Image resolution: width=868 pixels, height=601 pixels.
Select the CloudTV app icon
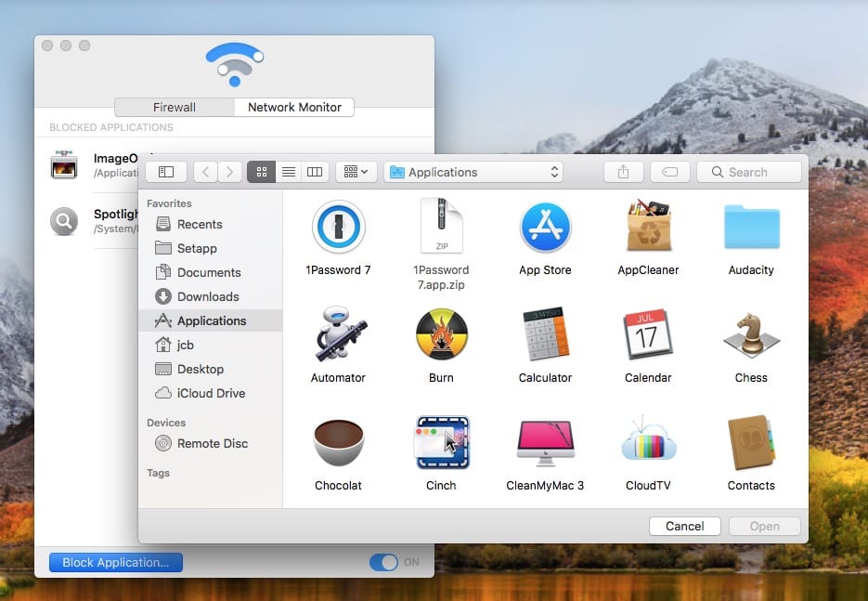pyautogui.click(x=648, y=440)
